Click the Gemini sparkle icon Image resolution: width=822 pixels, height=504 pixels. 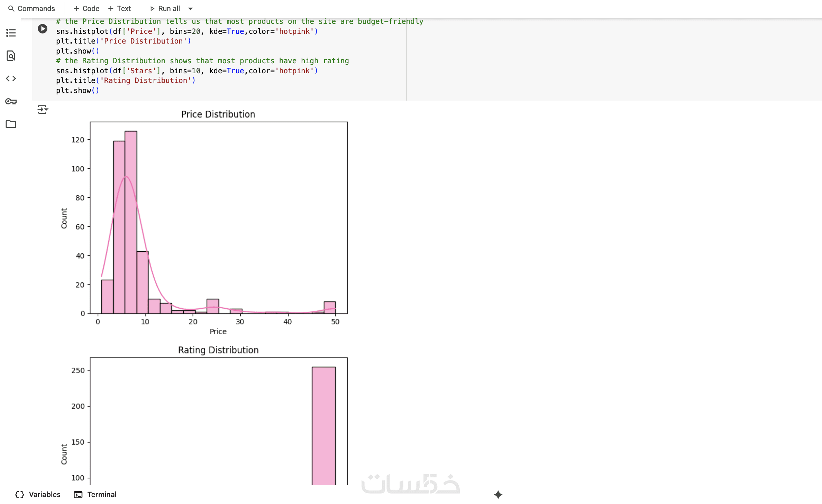pyautogui.click(x=498, y=495)
